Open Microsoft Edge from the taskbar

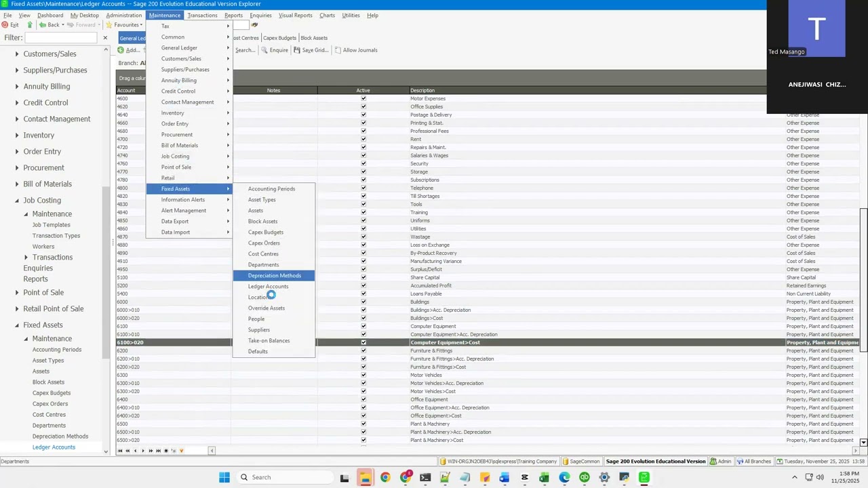coord(564,477)
